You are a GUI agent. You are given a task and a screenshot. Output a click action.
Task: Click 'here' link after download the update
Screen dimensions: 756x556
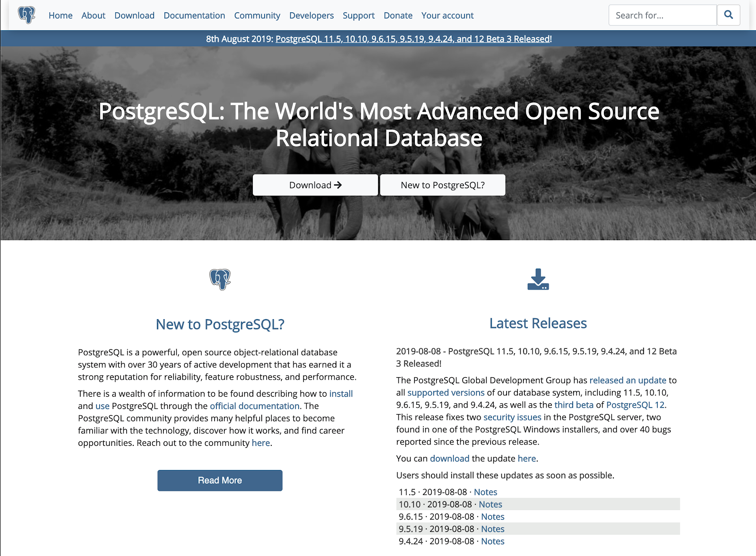pos(527,458)
